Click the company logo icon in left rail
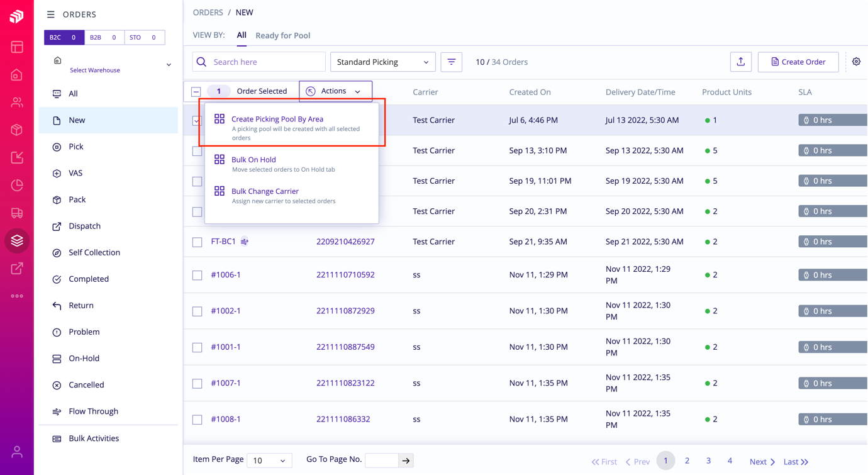This screenshot has width=868, height=475. pyautogui.click(x=17, y=16)
